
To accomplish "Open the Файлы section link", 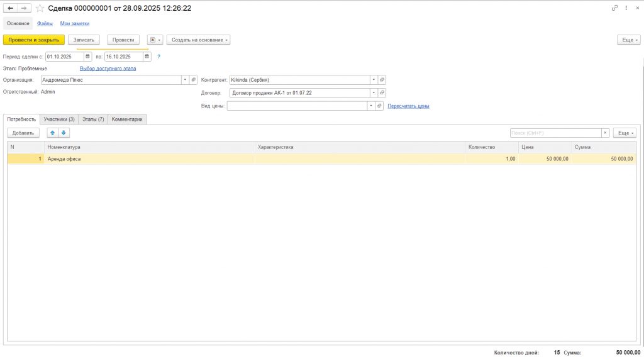I will 45,23.
